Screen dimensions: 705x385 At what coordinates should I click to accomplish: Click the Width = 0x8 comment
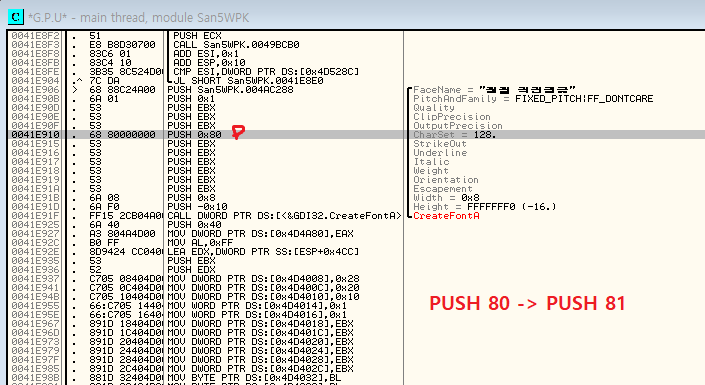coord(446,197)
